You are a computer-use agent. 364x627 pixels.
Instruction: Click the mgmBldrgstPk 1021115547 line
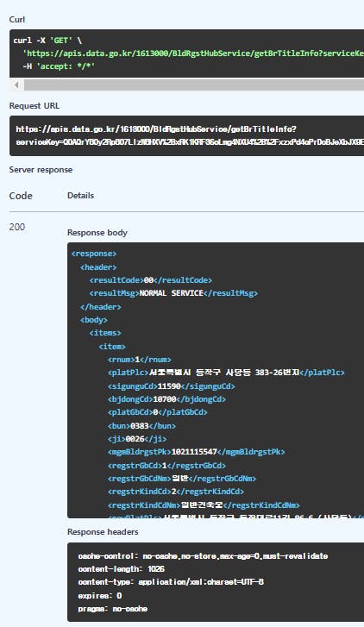click(x=197, y=452)
